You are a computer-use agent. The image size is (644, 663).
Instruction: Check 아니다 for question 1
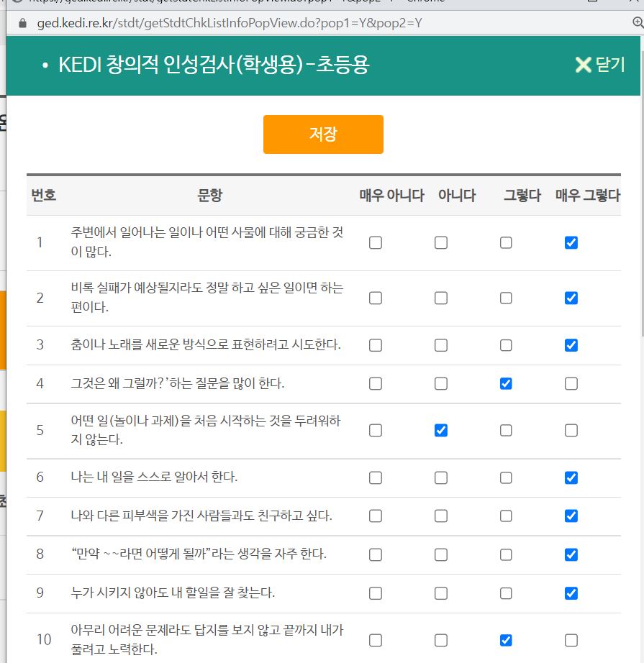(x=441, y=243)
